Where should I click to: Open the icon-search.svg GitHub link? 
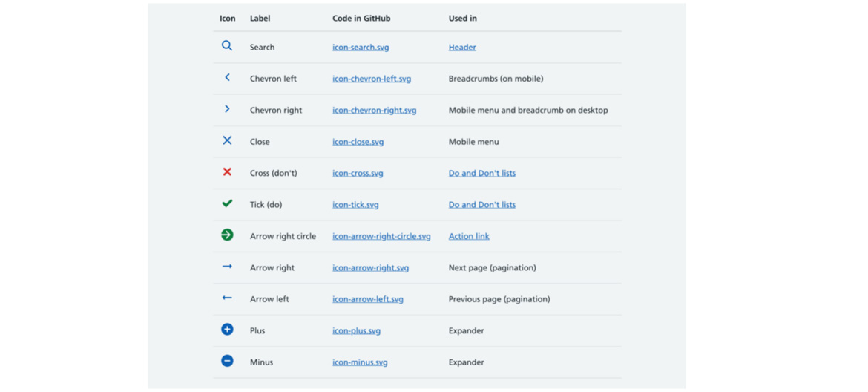(x=361, y=48)
